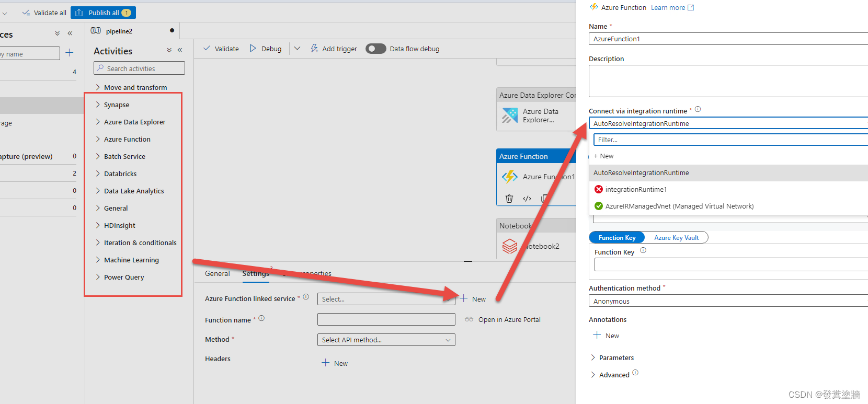Select the Azure Key Vault option
This screenshot has width=868, height=404.
click(676, 237)
